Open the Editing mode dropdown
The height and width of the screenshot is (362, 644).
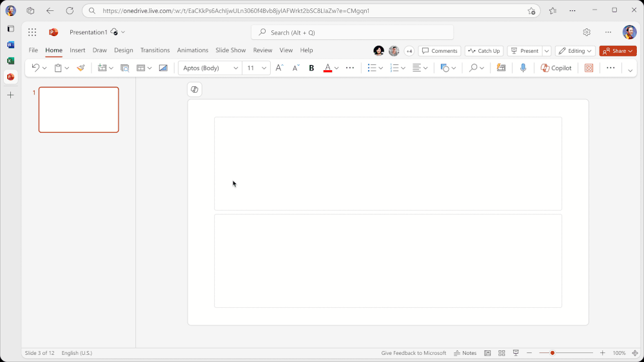tap(575, 51)
